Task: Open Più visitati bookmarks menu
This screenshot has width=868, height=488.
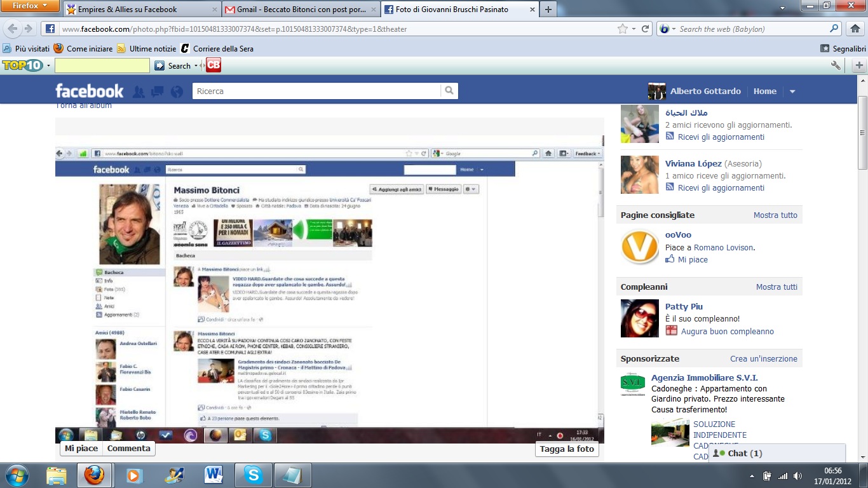Action: point(26,48)
